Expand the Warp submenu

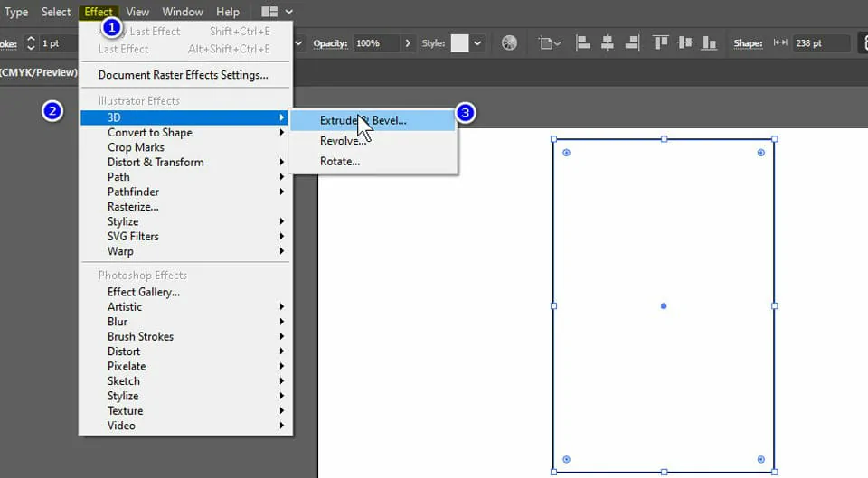184,251
